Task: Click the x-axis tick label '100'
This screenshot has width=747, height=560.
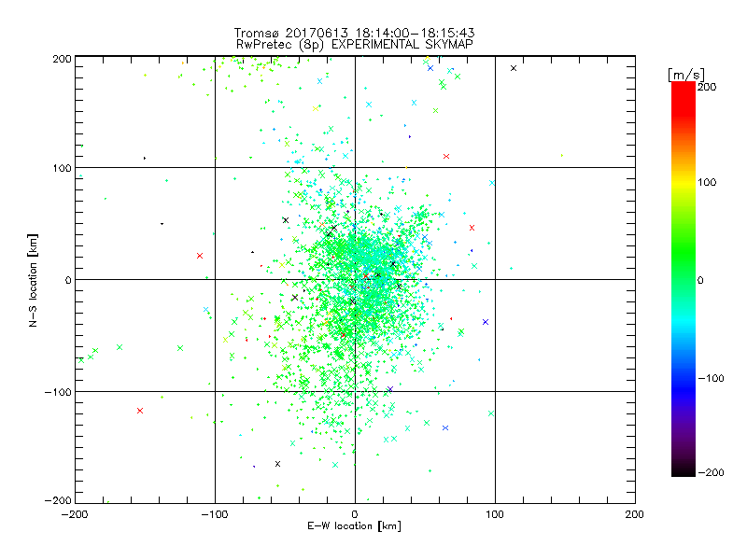Action: tap(495, 514)
